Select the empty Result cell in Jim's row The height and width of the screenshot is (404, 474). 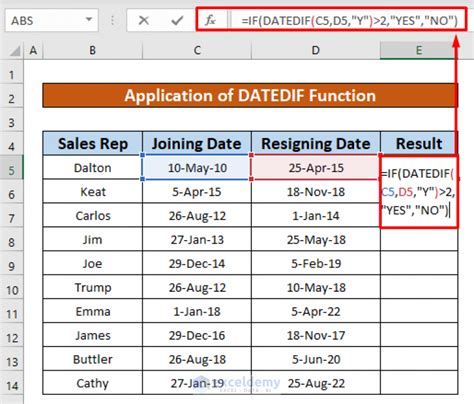tap(419, 240)
